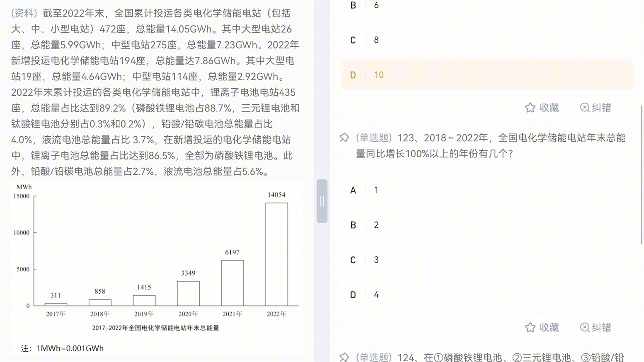Toggle the pin marker next to question 124
The height and width of the screenshot is (362, 644).
coord(344,357)
